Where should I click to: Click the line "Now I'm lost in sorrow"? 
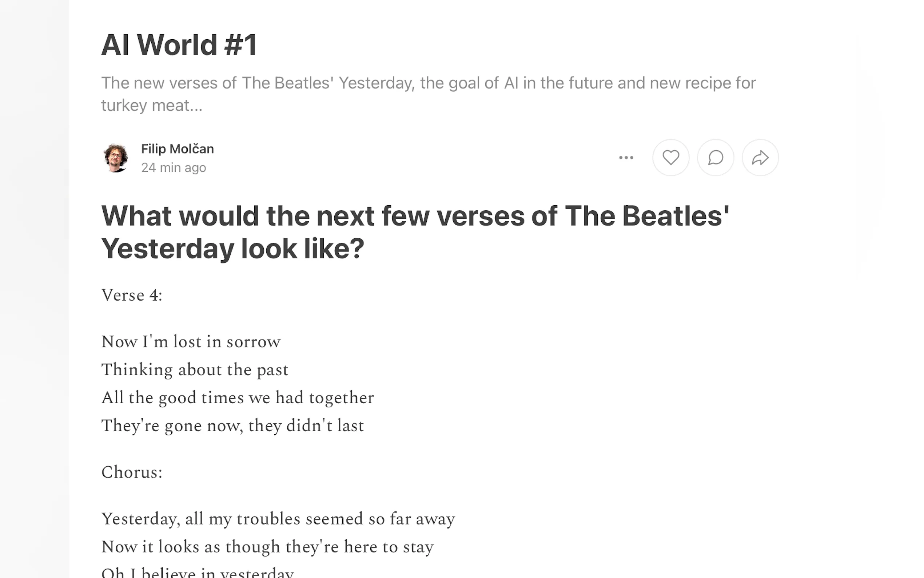tap(191, 342)
